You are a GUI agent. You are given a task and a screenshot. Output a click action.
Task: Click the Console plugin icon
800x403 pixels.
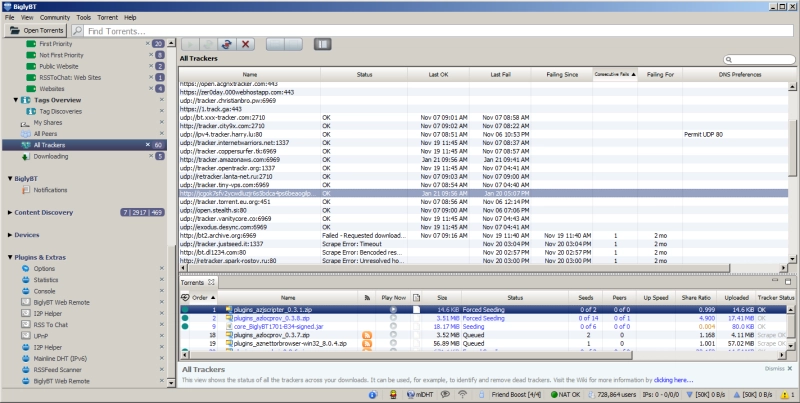tap(26, 291)
